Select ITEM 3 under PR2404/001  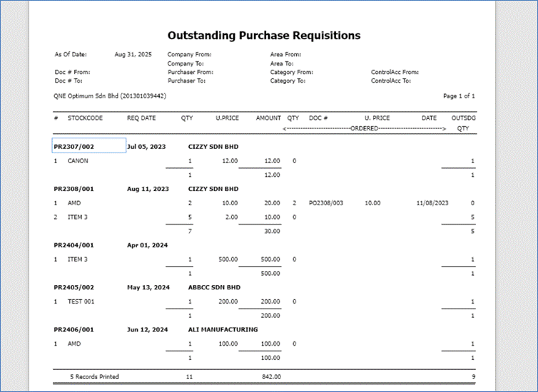[x=78, y=259]
